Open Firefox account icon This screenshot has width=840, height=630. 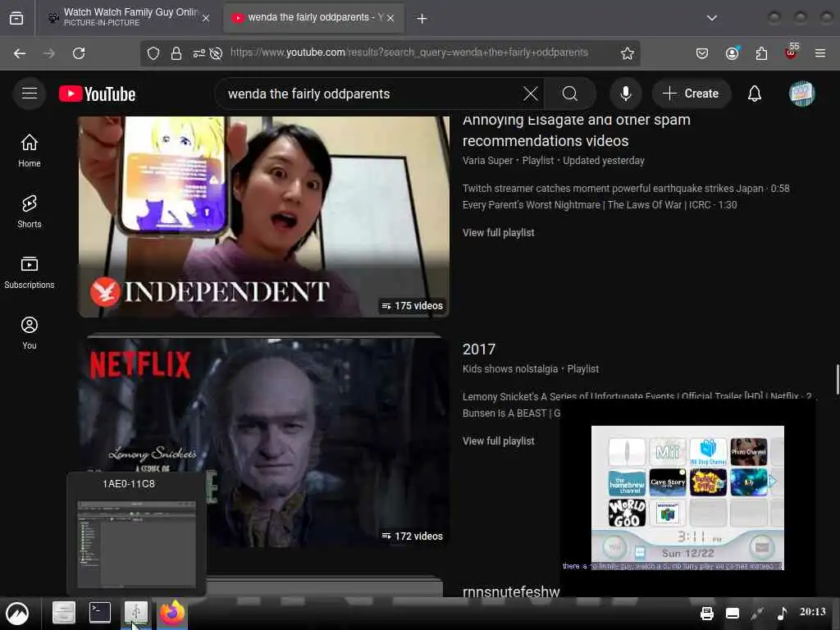click(732, 53)
